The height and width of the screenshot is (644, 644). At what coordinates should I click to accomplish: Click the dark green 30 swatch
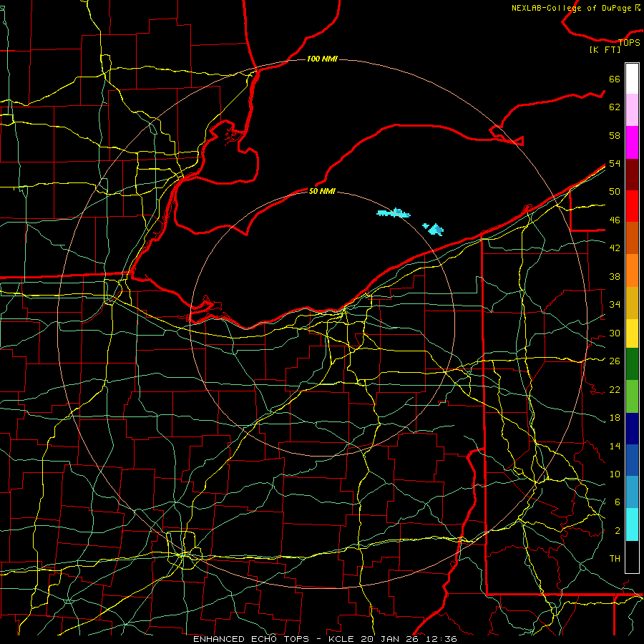(x=632, y=364)
